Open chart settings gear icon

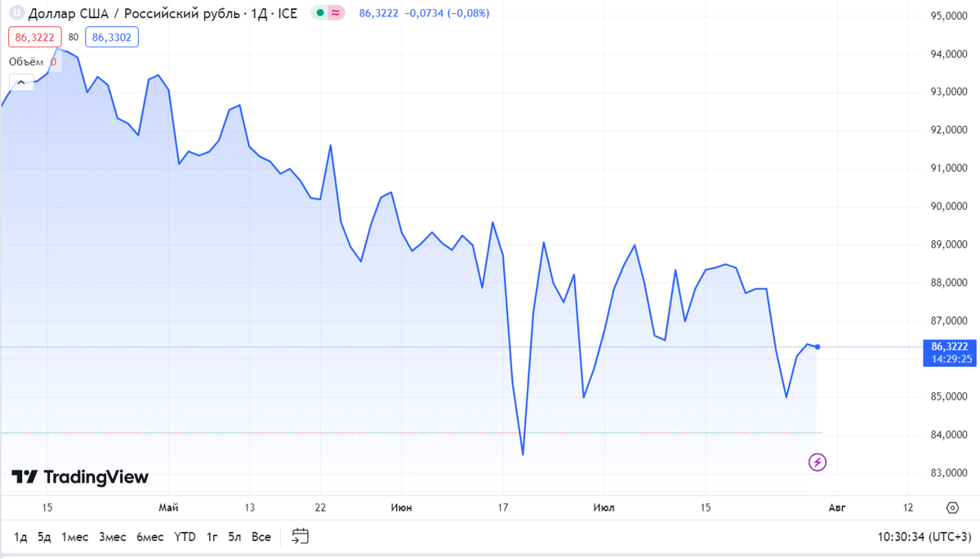pos(952,508)
